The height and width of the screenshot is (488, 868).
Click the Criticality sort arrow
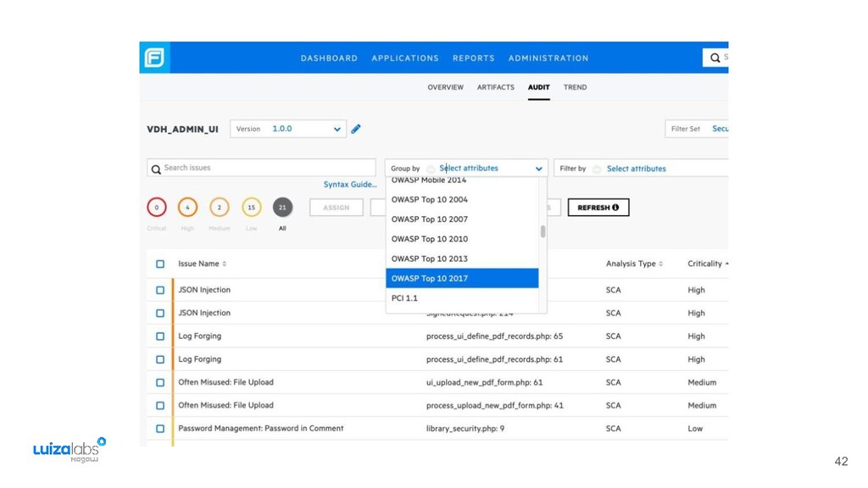pos(726,264)
